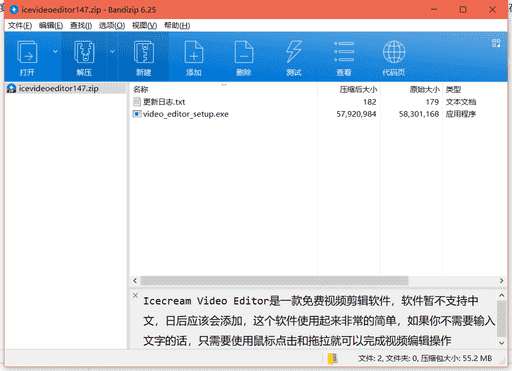Open the 文件(F) menu

click(20, 26)
